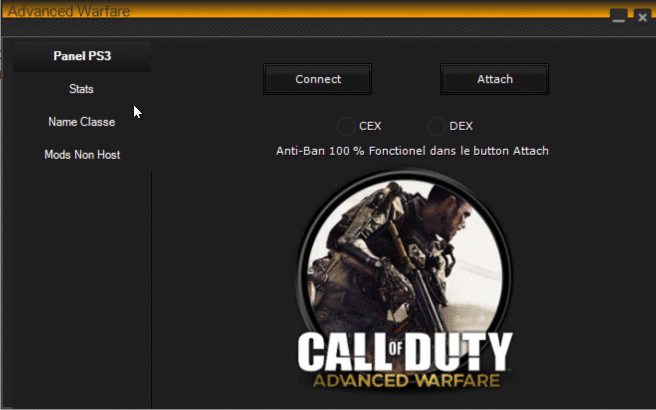Image resolution: width=656 pixels, height=410 pixels.
Task: Close the Advanced Warfare window
Action: click(643, 17)
